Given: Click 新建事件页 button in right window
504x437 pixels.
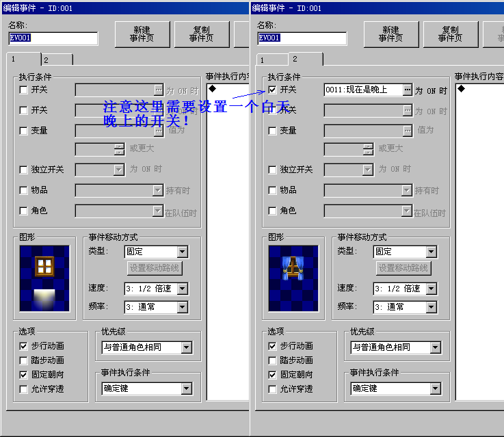Looking at the screenshot, I should point(391,34).
